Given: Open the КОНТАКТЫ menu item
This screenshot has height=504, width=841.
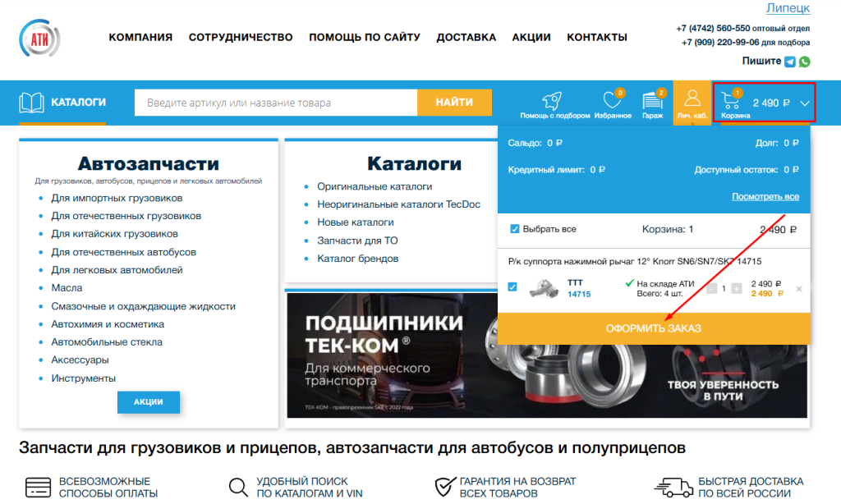Looking at the screenshot, I should (x=596, y=37).
